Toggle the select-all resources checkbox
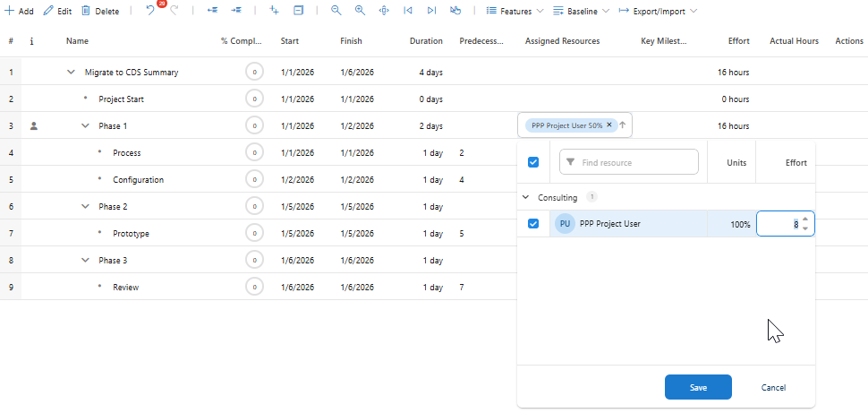The image size is (868, 413). pyautogui.click(x=533, y=162)
